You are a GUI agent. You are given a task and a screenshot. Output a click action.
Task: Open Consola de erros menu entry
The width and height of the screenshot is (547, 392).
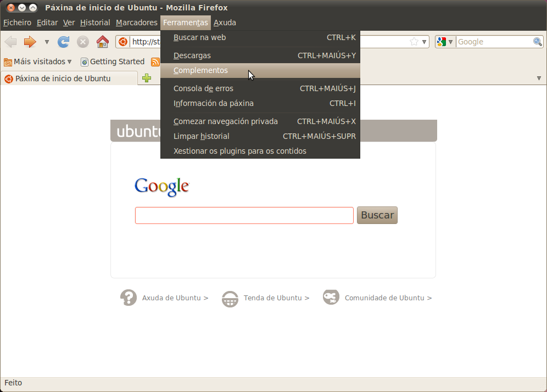pyautogui.click(x=260, y=88)
